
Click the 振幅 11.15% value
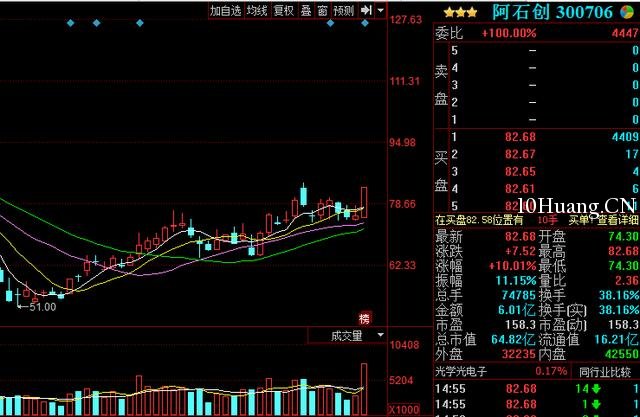(x=516, y=281)
